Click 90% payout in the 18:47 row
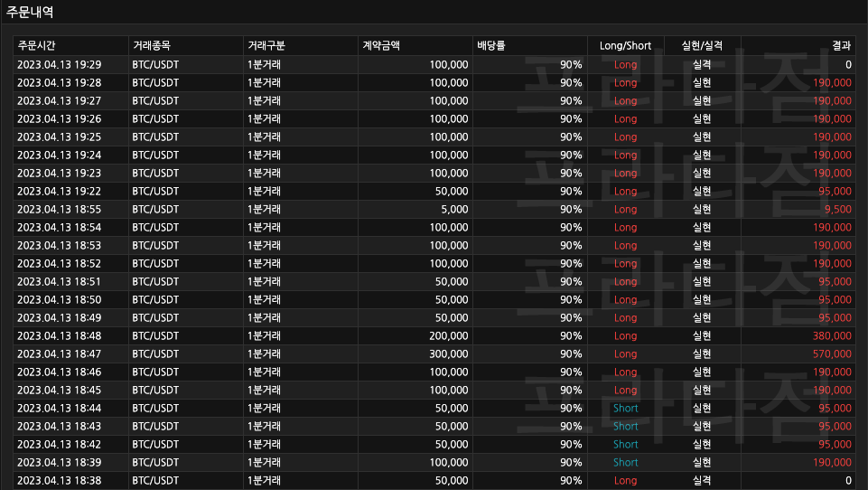This screenshot has width=868, height=490. click(571, 353)
